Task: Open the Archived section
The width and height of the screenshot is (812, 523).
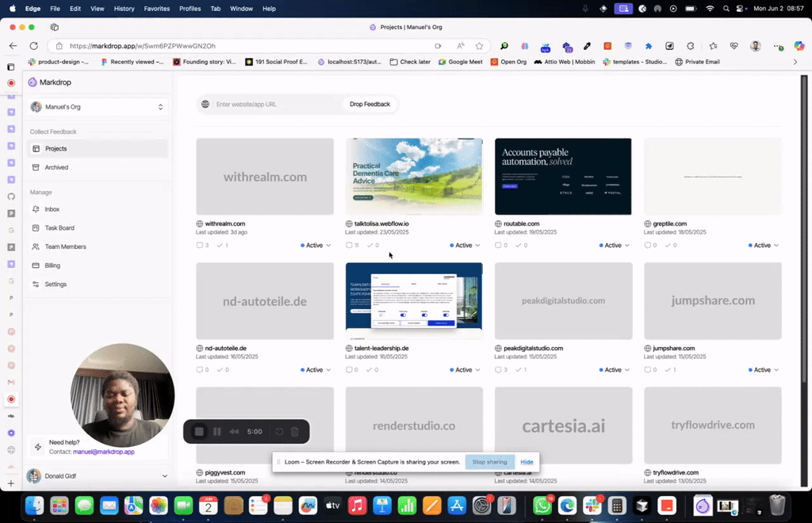Action: (x=98, y=167)
